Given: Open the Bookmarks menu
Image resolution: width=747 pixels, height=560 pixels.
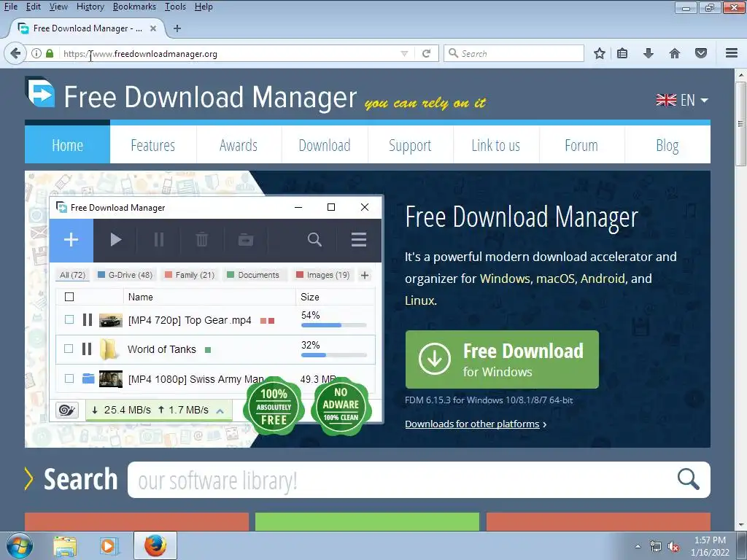Looking at the screenshot, I should (x=134, y=7).
